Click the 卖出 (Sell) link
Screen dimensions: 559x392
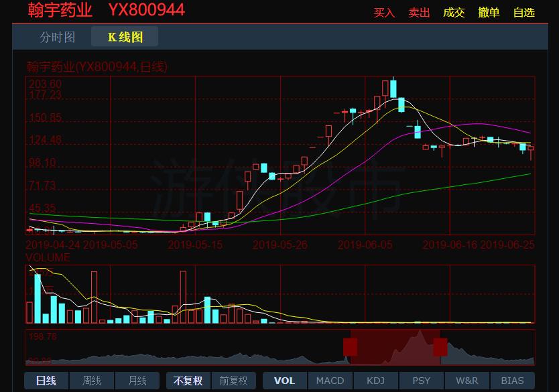420,13
